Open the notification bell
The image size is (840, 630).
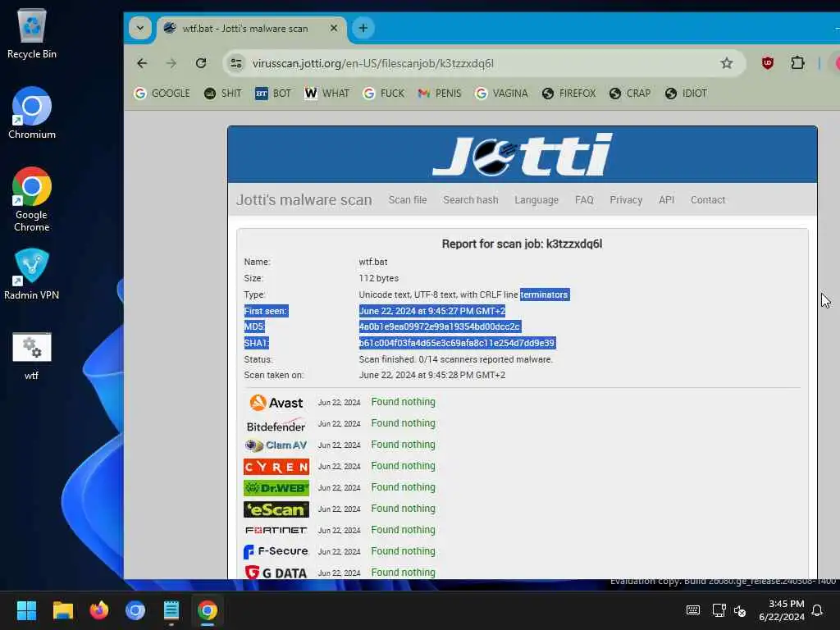pyautogui.click(x=817, y=610)
